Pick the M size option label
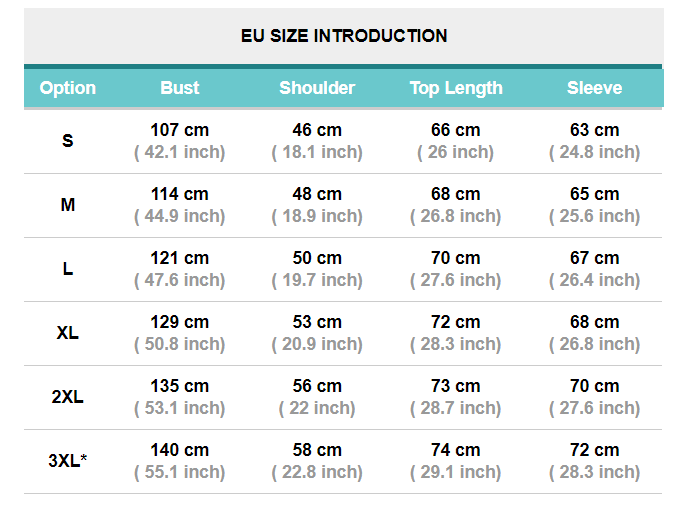Viewport: 679px width, 524px height. coord(68,205)
